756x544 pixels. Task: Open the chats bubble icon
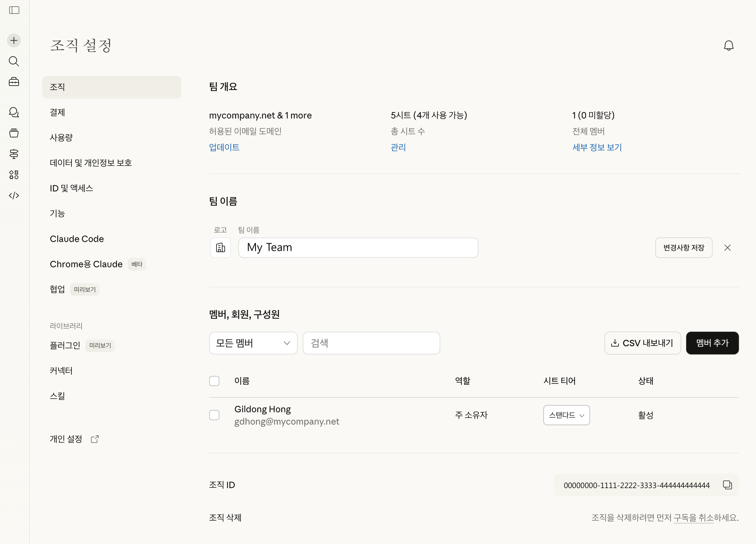click(x=14, y=112)
